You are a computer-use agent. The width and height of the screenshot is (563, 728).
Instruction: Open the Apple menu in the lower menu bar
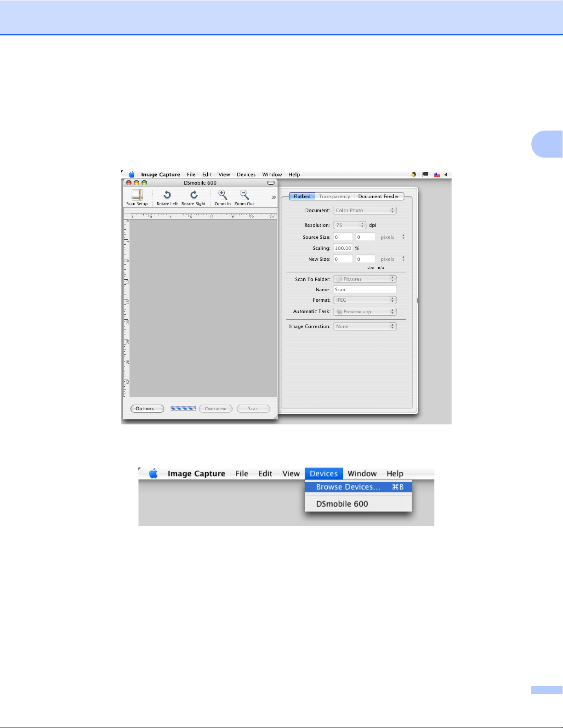click(154, 474)
